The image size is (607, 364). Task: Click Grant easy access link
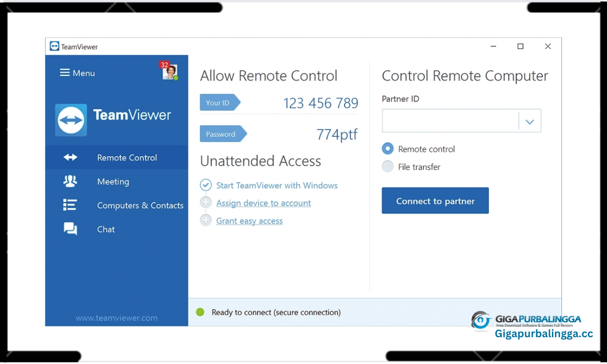pos(249,220)
